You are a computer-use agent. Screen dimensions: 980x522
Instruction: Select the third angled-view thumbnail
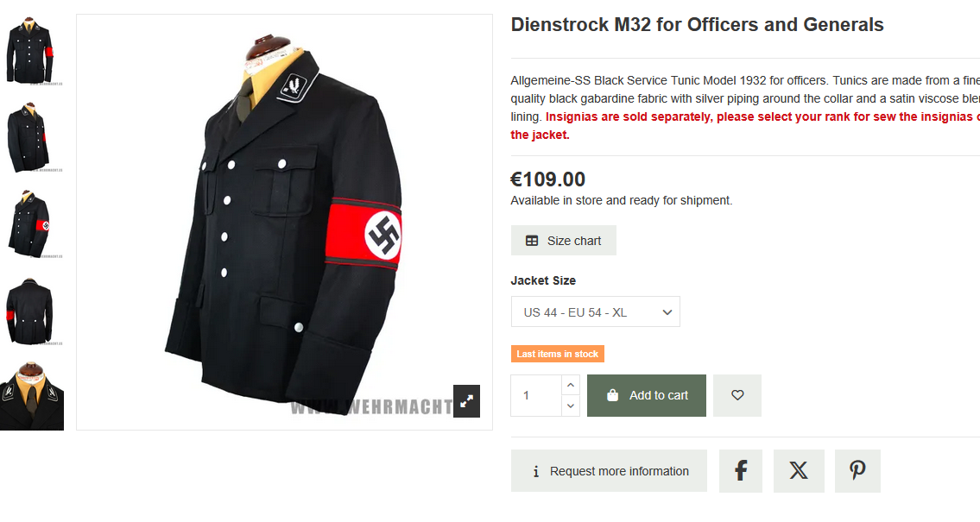click(30, 225)
